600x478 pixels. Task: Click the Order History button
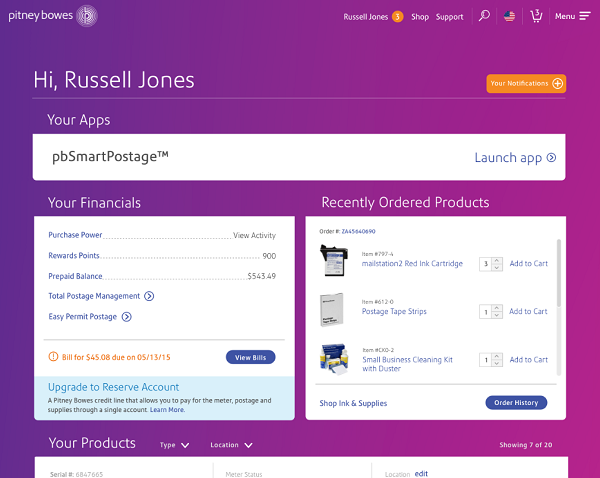pos(516,403)
